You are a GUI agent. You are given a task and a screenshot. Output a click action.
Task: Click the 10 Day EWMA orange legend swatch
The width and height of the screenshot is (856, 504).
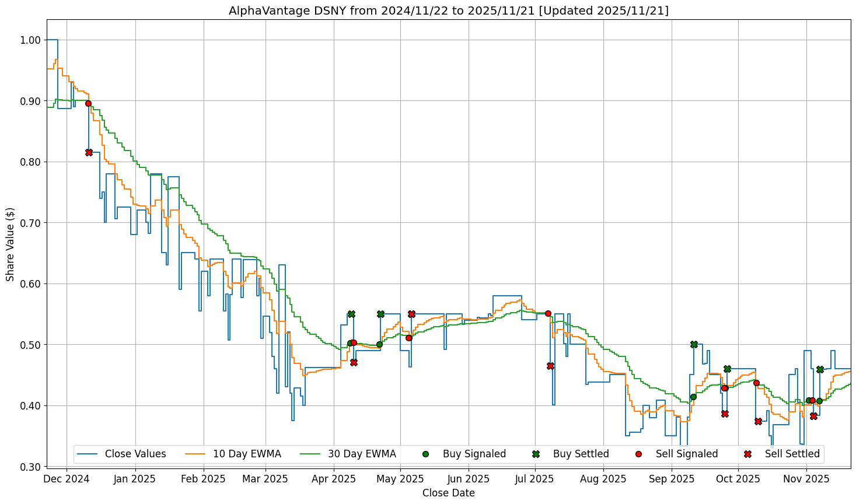(195, 454)
